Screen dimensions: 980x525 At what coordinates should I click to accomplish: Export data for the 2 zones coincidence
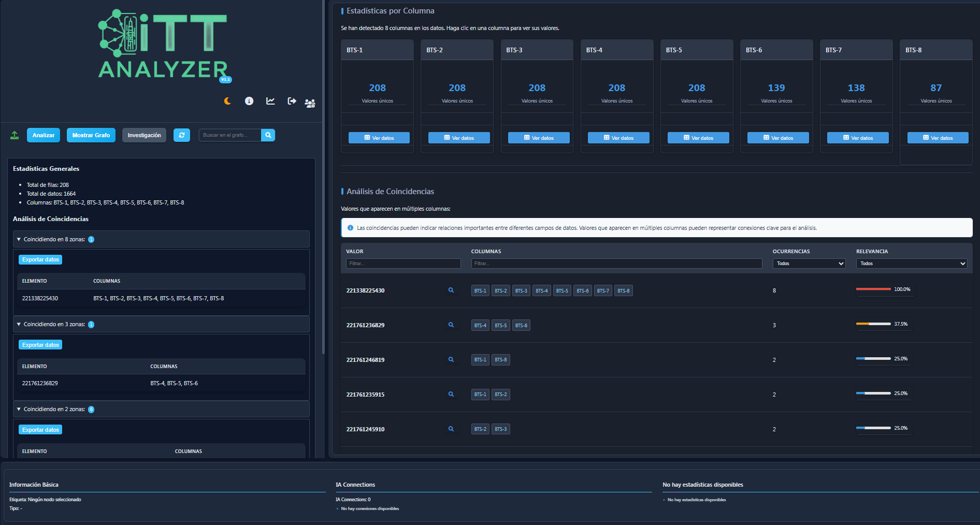[40, 430]
